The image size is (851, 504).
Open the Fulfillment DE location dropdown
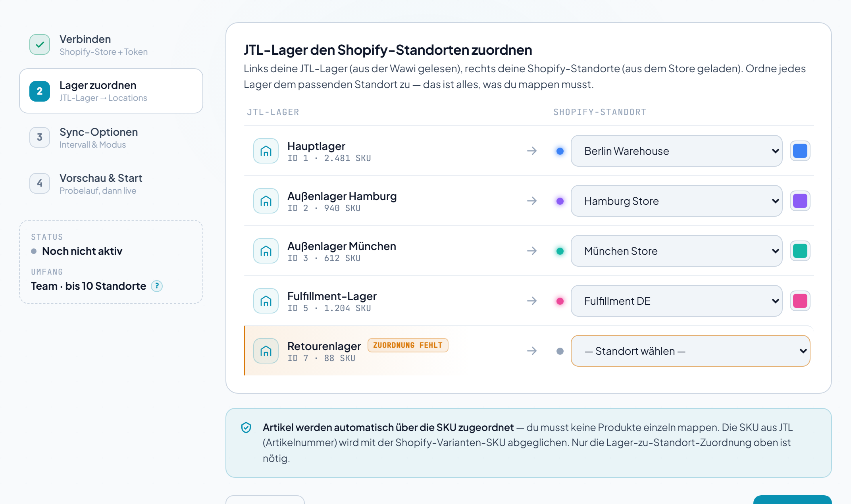[676, 301]
